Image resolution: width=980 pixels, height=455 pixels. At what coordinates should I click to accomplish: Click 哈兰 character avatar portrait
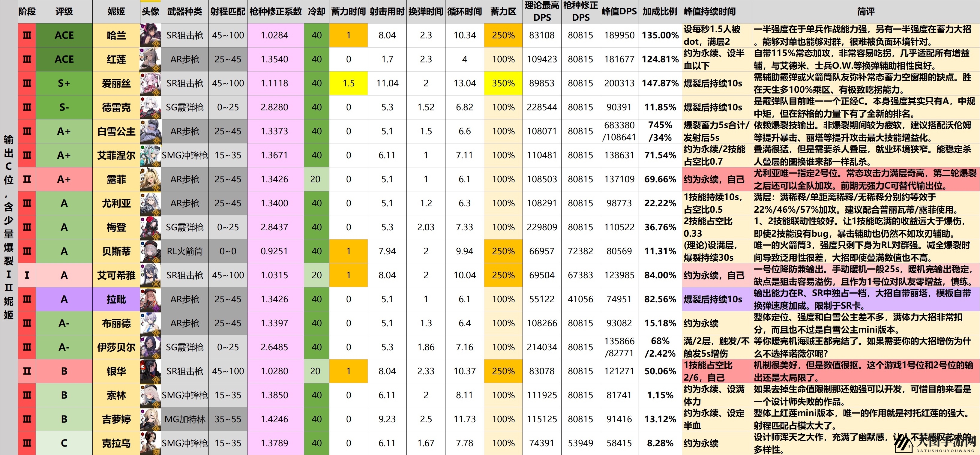pyautogui.click(x=150, y=35)
